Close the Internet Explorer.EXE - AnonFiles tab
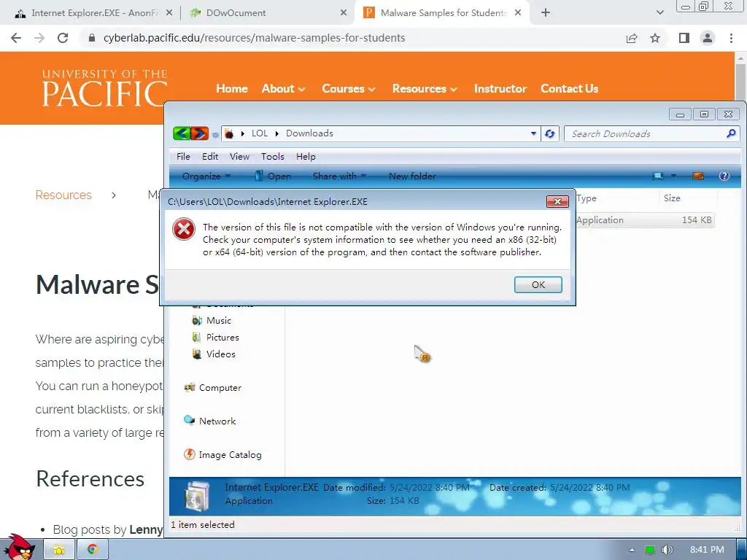 (x=169, y=13)
